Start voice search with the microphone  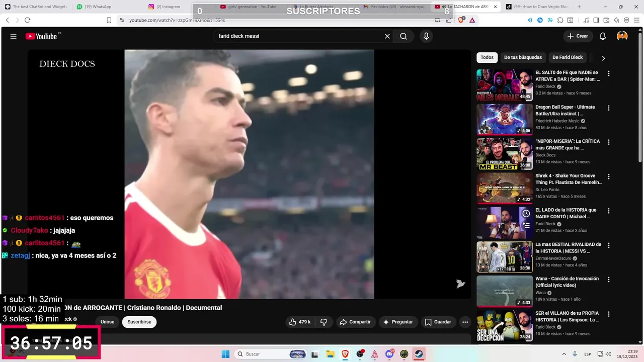[426, 36]
